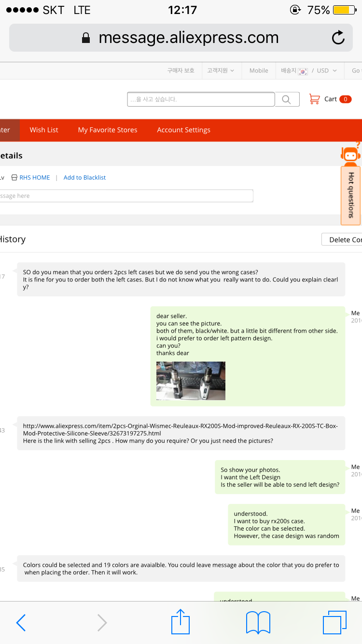Click Add to Blacklist link
This screenshot has height=644, width=362.
84,178
